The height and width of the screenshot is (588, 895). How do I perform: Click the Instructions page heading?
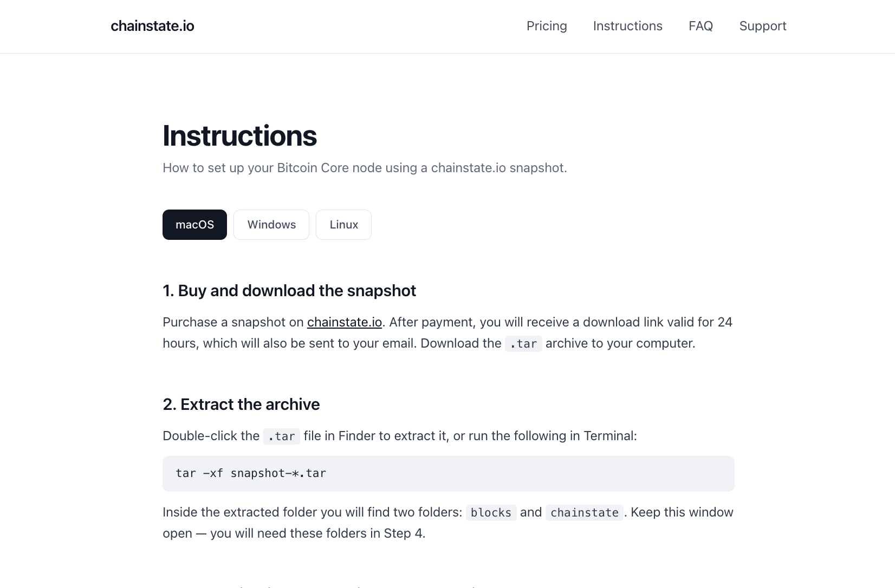click(x=239, y=135)
